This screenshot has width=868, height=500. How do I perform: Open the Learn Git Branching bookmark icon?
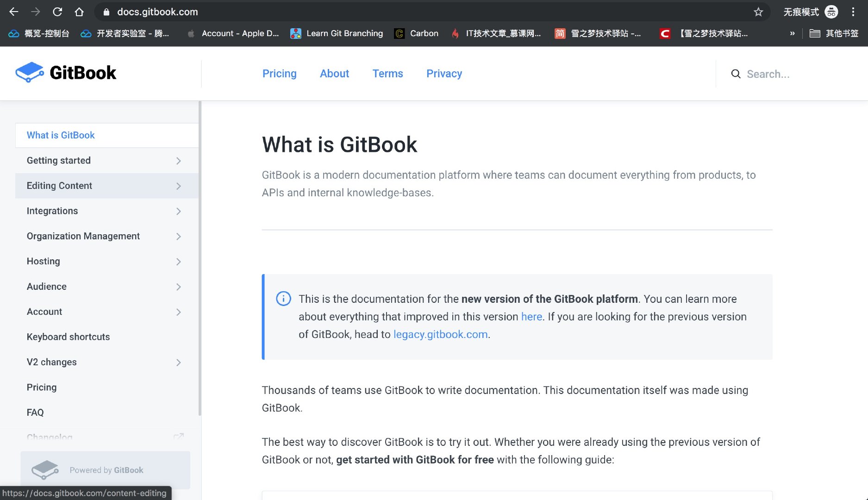(x=295, y=33)
